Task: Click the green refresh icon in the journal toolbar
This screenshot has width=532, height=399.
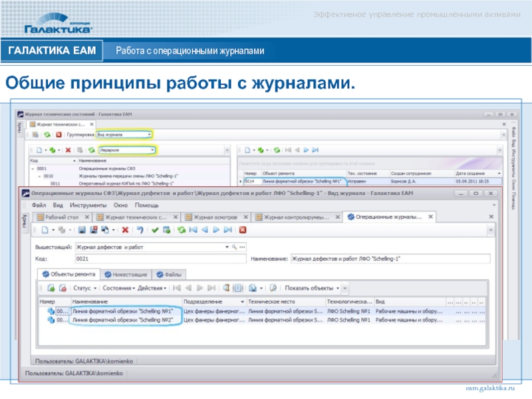Action: [180, 230]
